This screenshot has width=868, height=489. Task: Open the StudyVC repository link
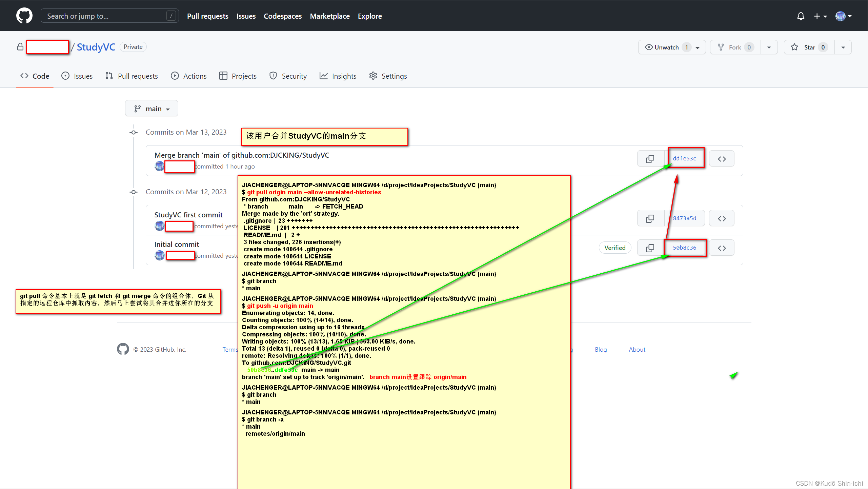(x=96, y=47)
